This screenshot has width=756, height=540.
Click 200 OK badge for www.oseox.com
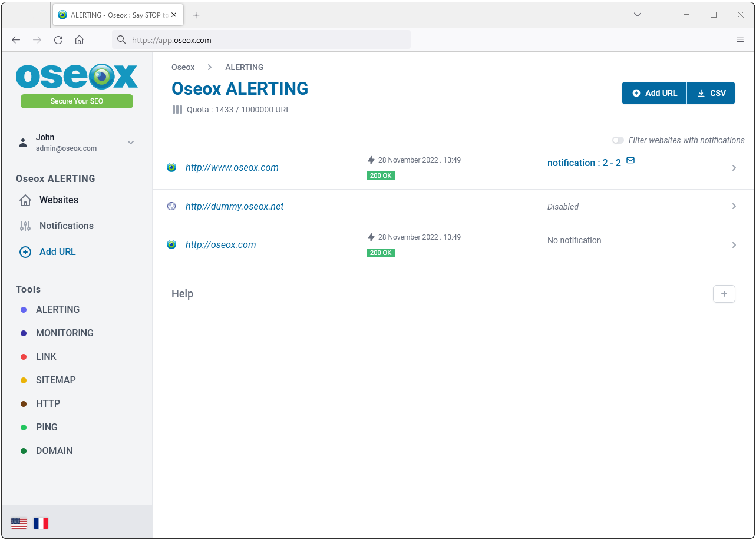[381, 175]
